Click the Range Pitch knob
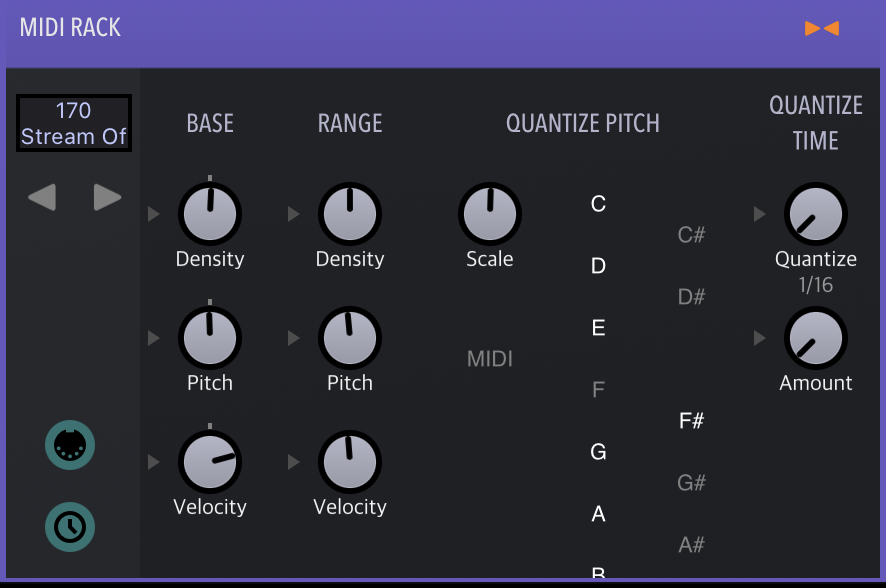 pos(350,338)
